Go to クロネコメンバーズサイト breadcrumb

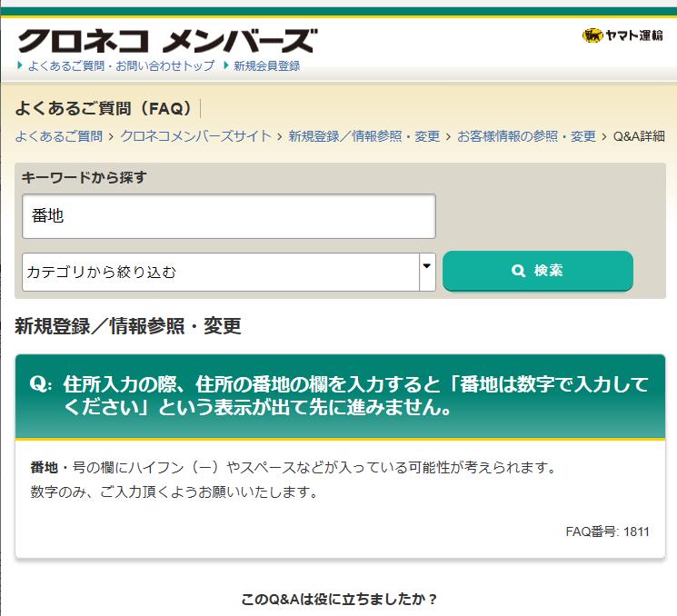[195, 136]
